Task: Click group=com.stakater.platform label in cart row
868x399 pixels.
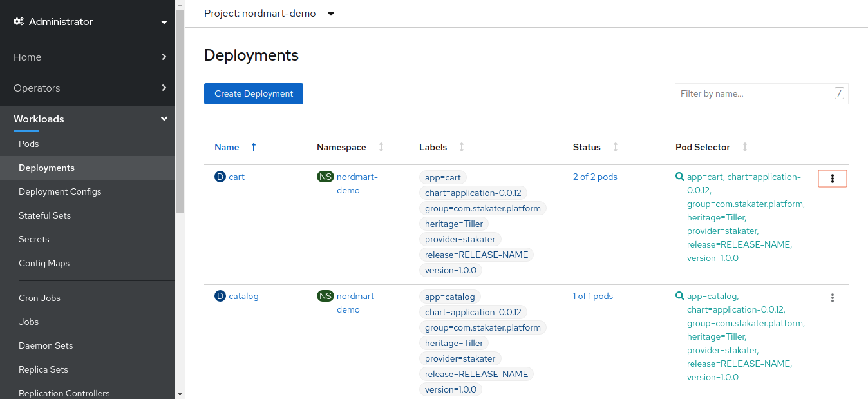Action: 483,208
